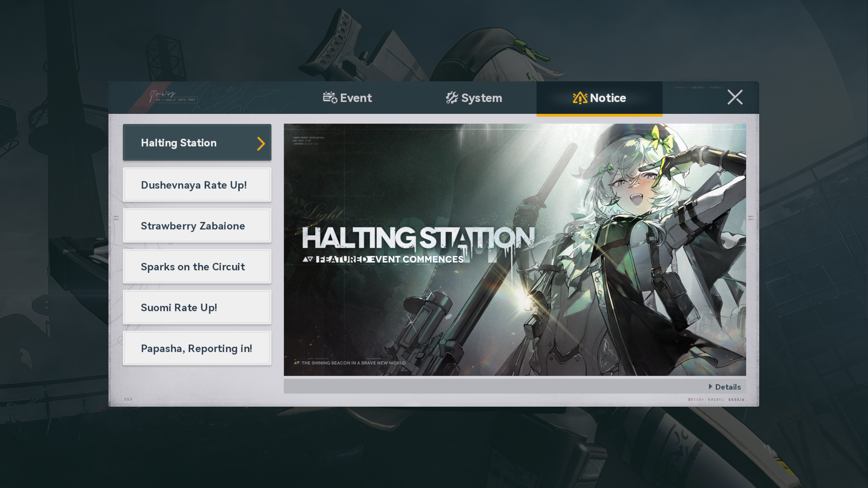Click the wrench icon beside System

click(452, 98)
